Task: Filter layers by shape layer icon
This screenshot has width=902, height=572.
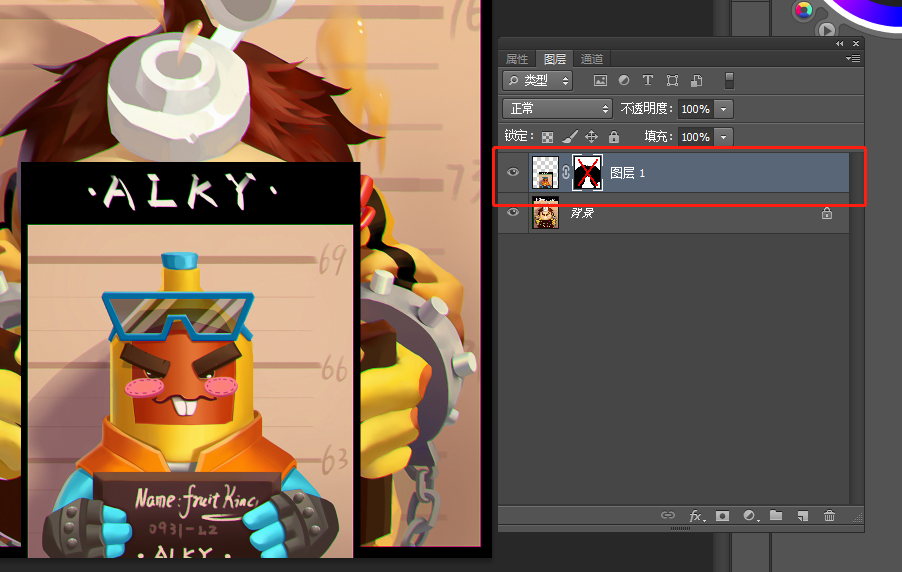Action: pyautogui.click(x=672, y=81)
